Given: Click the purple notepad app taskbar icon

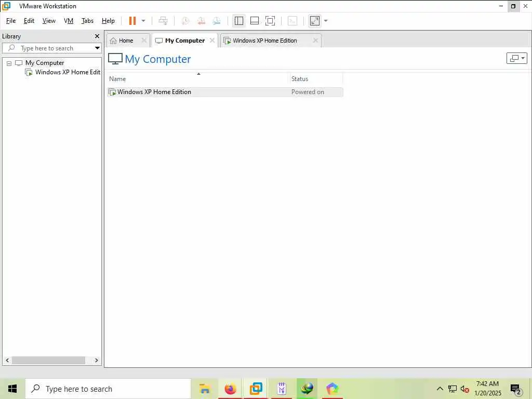Looking at the screenshot, I should 282,389.
